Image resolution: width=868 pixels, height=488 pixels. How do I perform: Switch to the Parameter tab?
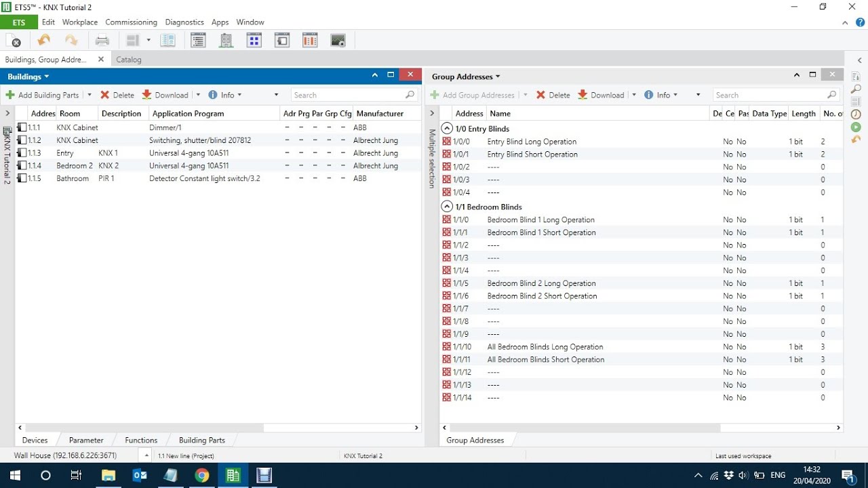86,440
